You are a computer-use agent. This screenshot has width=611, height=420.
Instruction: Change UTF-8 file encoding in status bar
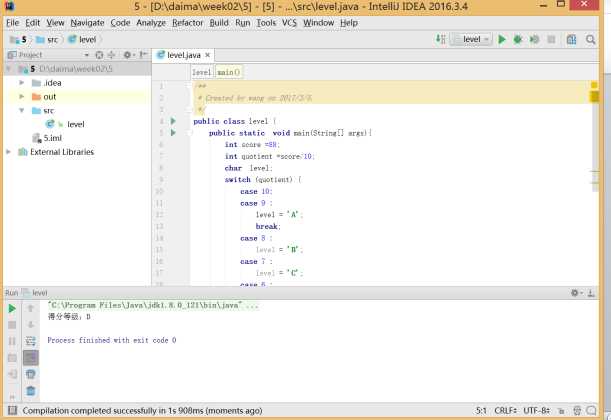click(537, 411)
